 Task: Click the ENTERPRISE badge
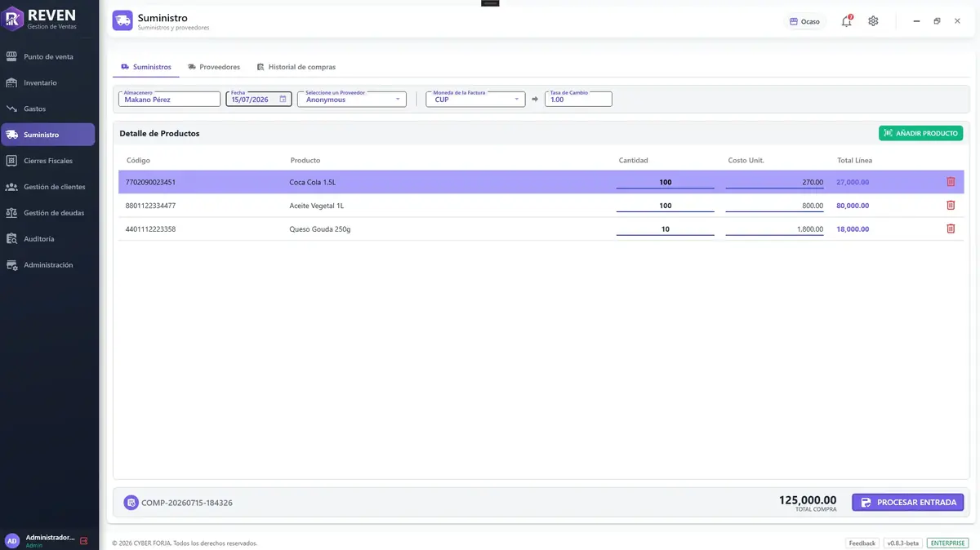pyautogui.click(x=947, y=543)
